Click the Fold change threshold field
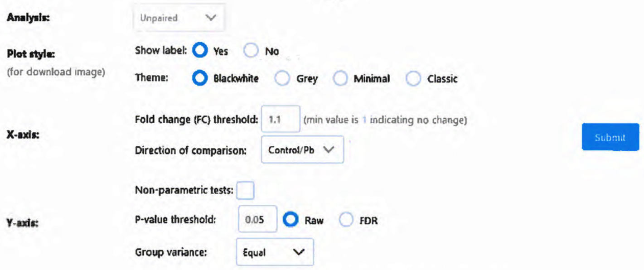Screen dimensions: 644x270 point(280,119)
